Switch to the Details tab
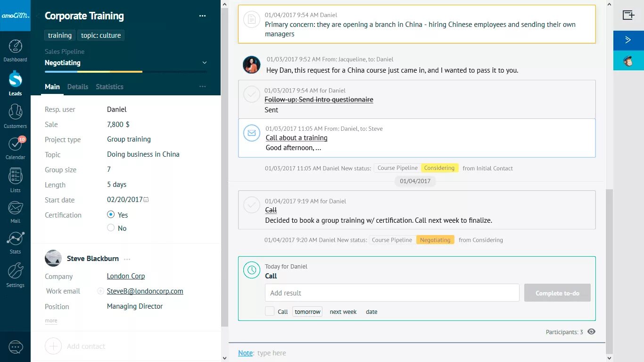The image size is (644, 362). click(78, 87)
